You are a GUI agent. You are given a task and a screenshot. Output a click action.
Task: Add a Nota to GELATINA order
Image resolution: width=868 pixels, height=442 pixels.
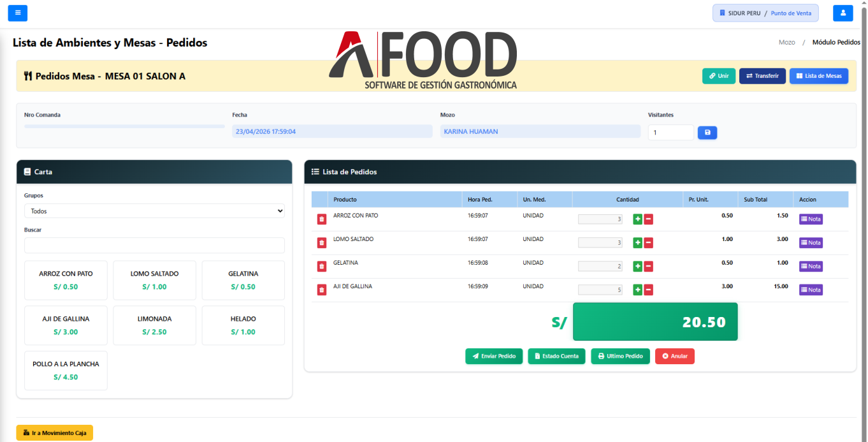811,267
